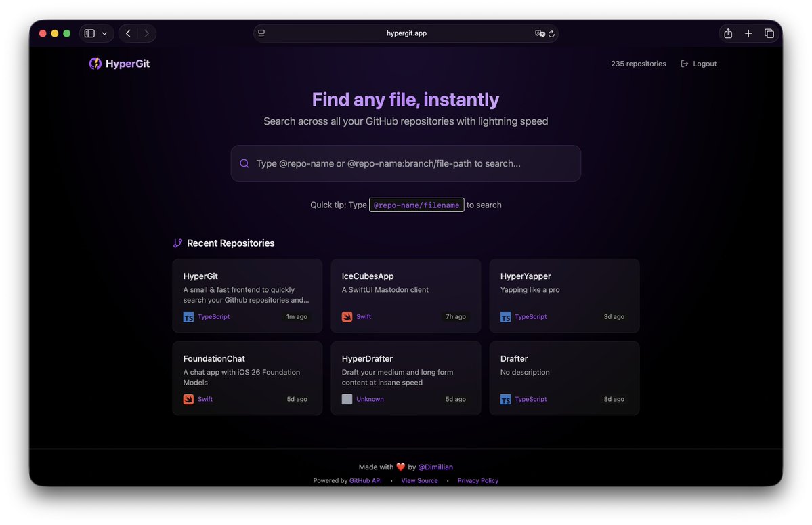Go back with the browser back arrow

pyautogui.click(x=129, y=33)
